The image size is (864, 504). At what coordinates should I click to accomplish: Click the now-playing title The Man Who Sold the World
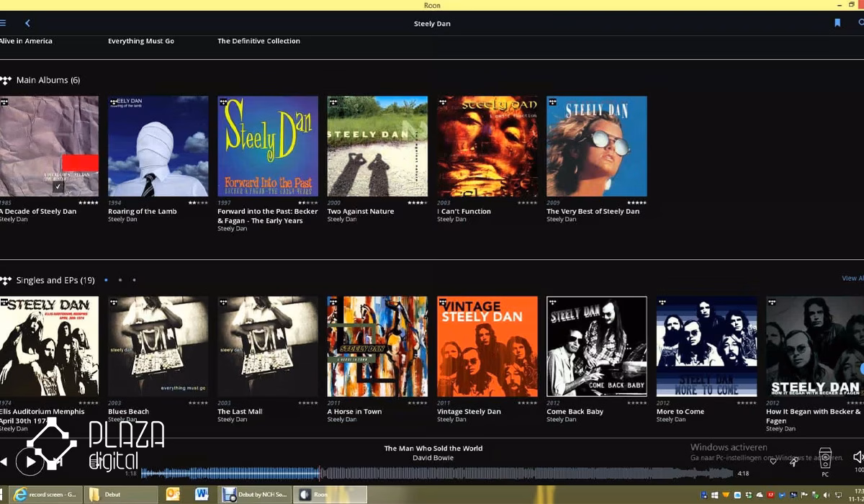(x=433, y=448)
